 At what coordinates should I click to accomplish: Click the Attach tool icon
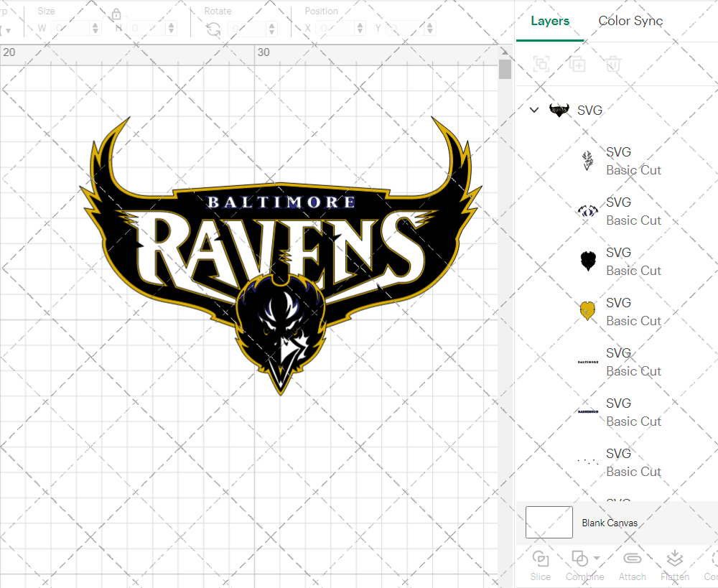[x=633, y=559]
